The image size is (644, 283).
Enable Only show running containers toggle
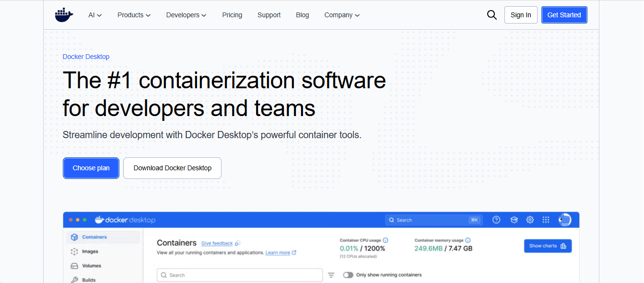348,274
